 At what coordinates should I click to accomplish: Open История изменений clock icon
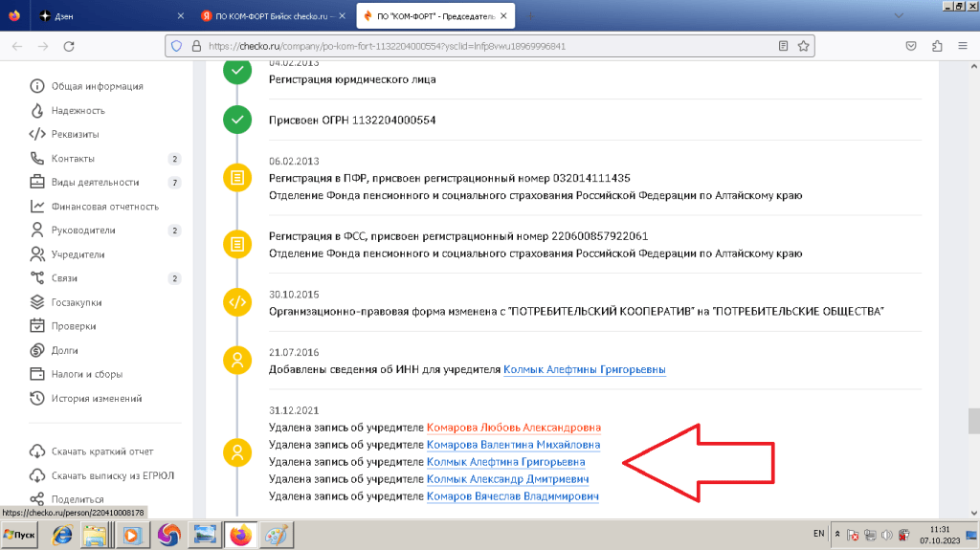coord(37,399)
